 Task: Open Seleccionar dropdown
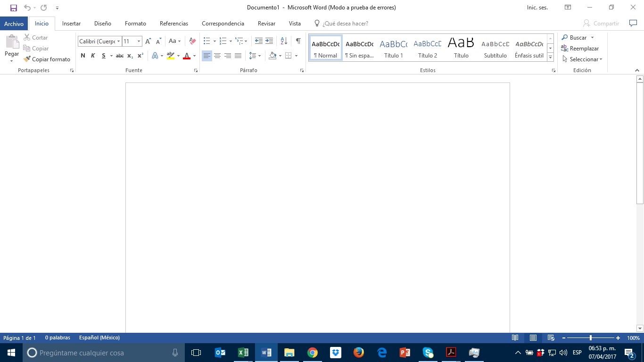point(582,59)
